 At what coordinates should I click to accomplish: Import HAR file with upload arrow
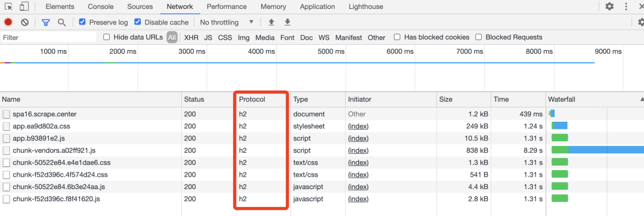tap(271, 22)
